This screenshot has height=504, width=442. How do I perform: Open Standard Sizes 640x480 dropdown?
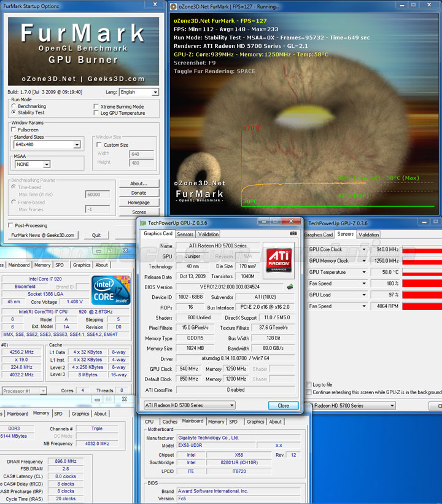coord(47,145)
